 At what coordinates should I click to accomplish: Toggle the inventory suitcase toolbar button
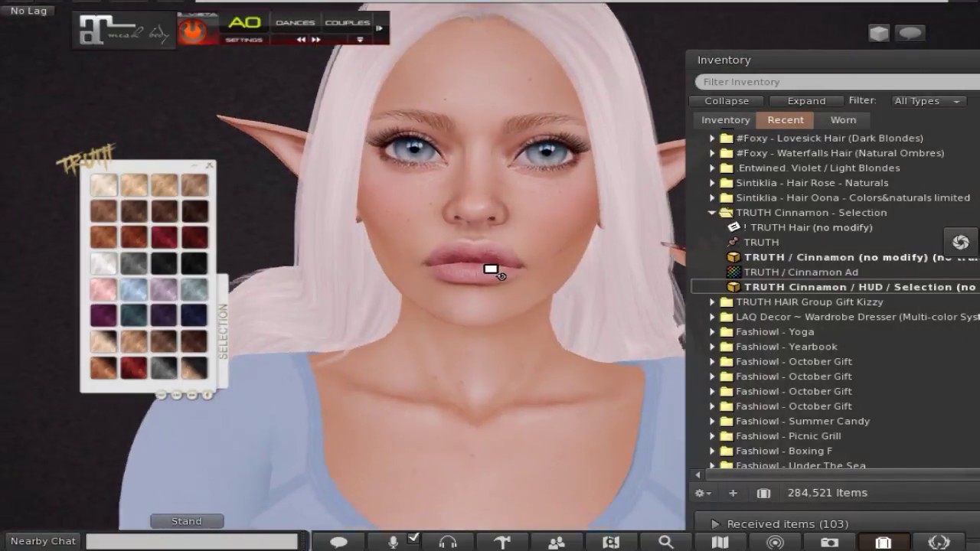(884, 542)
